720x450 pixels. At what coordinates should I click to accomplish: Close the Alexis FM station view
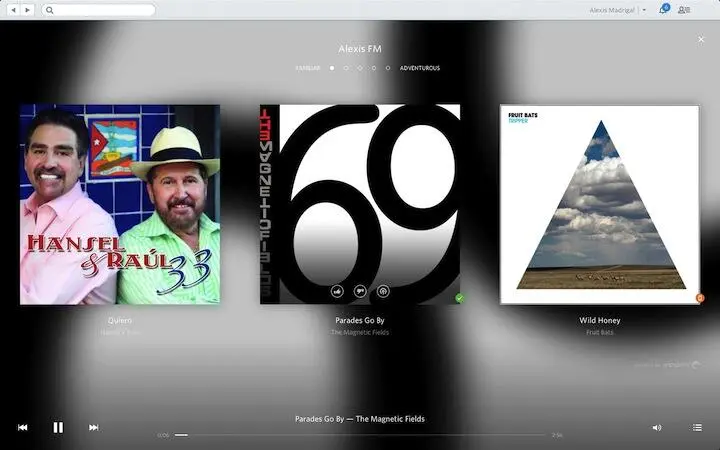701,39
